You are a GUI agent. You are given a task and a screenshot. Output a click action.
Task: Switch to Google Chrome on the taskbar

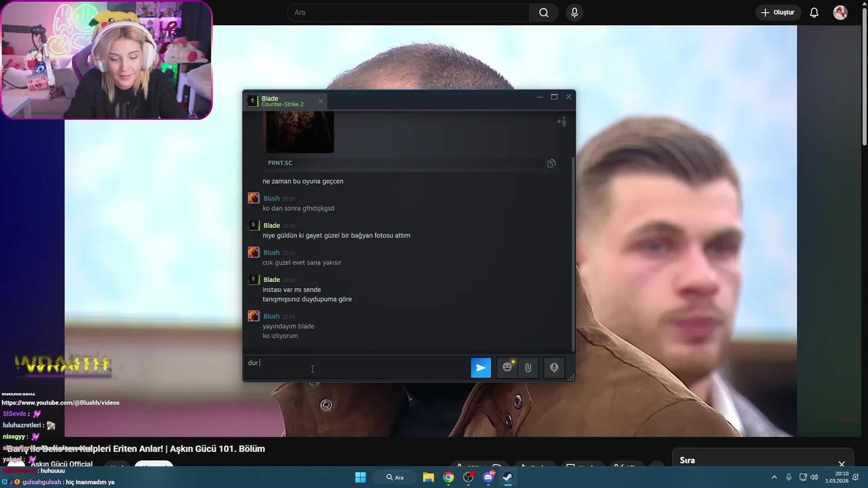(448, 477)
